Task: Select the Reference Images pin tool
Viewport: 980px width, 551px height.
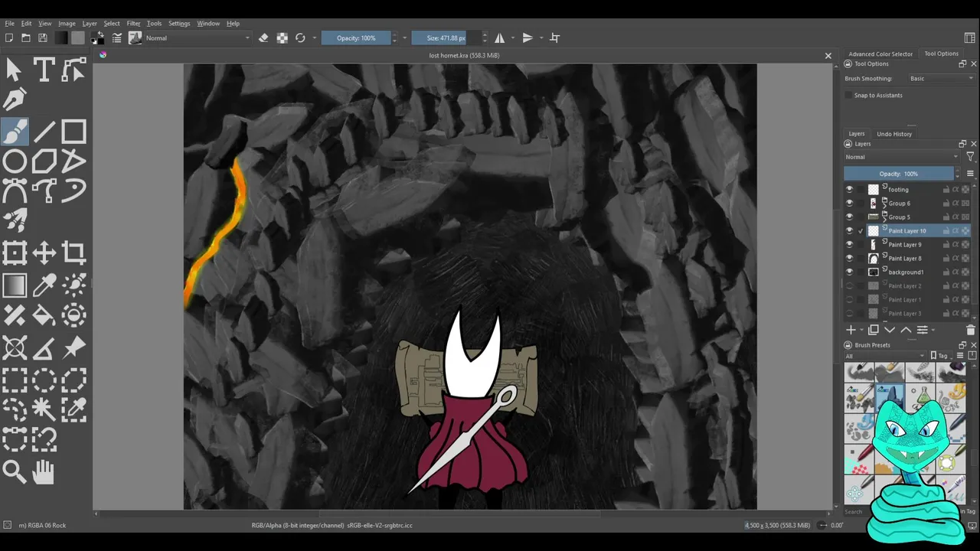Action: [x=73, y=348]
